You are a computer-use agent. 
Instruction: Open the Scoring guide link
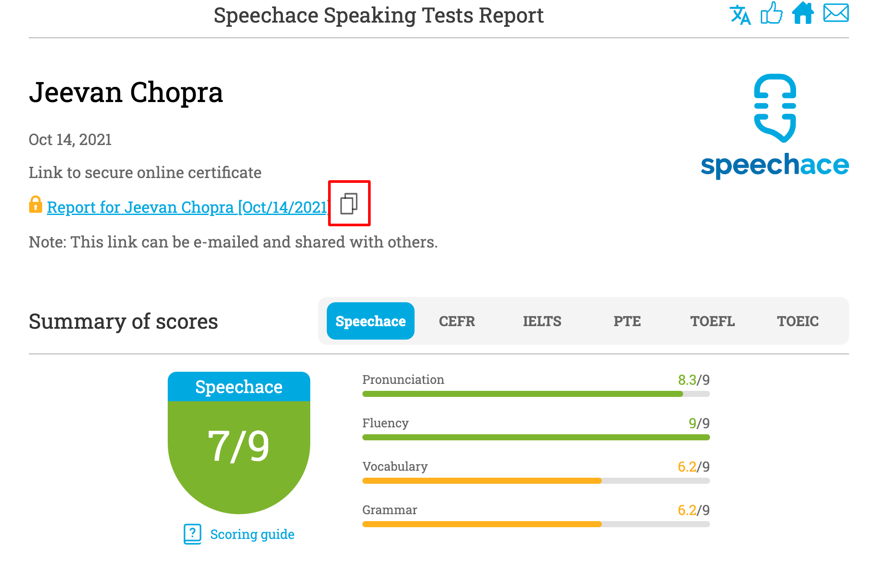click(252, 534)
